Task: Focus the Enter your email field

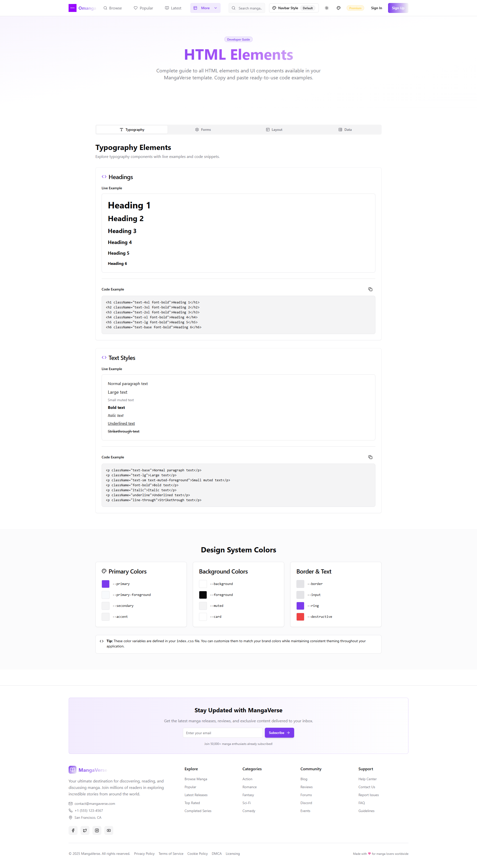Action: [x=223, y=732]
